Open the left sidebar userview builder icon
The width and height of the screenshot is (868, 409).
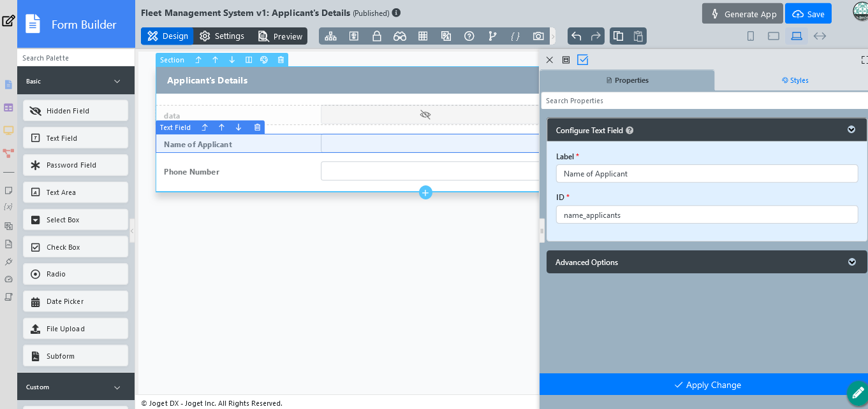(x=8, y=131)
